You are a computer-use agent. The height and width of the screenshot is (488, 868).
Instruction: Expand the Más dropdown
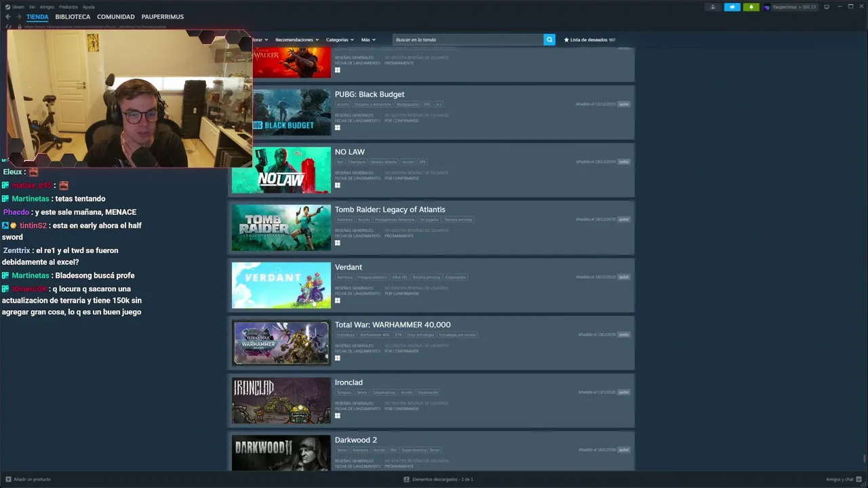tap(368, 40)
